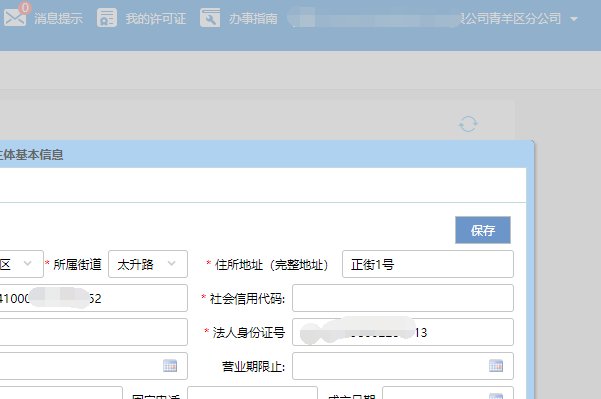
Task: Click the 营业期限止 date field
Action: point(403,366)
